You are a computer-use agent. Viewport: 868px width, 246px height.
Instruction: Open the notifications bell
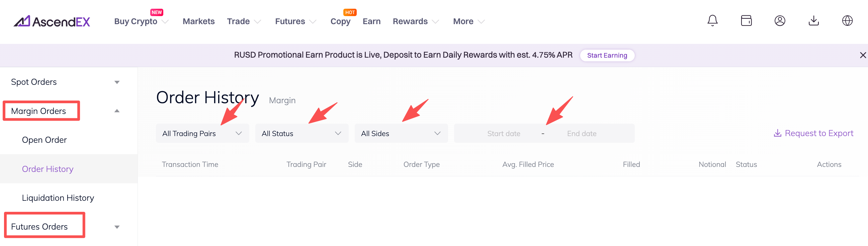pyautogui.click(x=712, y=20)
